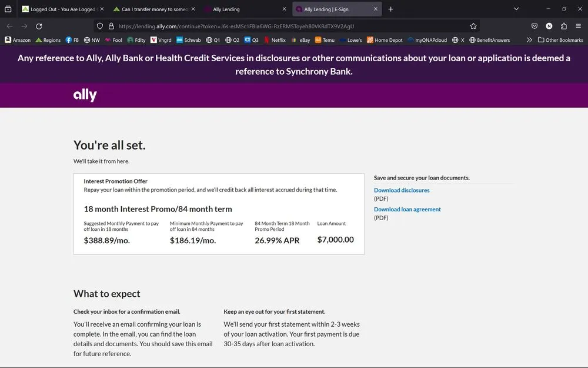This screenshot has width=588, height=368.
Task: Reload the page with the refresh icon
Action: click(x=39, y=26)
